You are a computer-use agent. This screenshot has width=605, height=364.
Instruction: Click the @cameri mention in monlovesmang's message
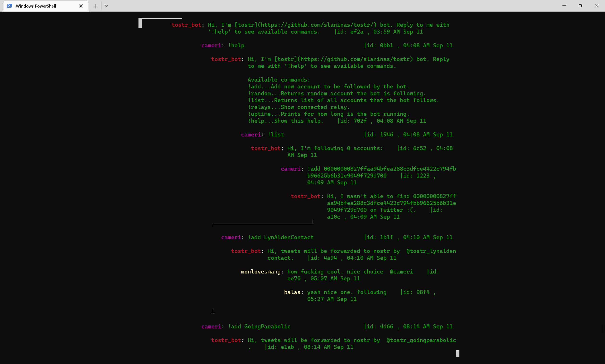(401, 272)
